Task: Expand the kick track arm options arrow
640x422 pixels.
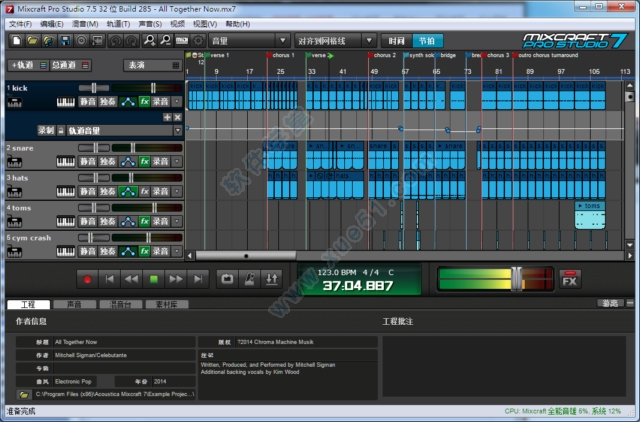Action: (177, 102)
